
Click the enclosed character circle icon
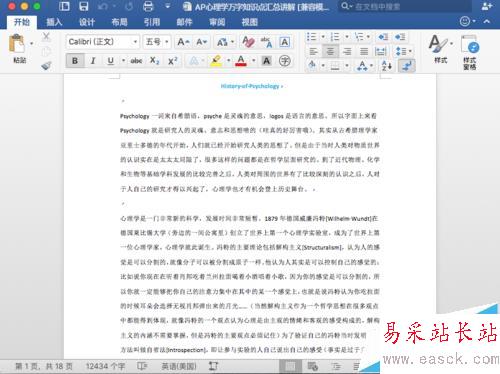click(x=285, y=61)
